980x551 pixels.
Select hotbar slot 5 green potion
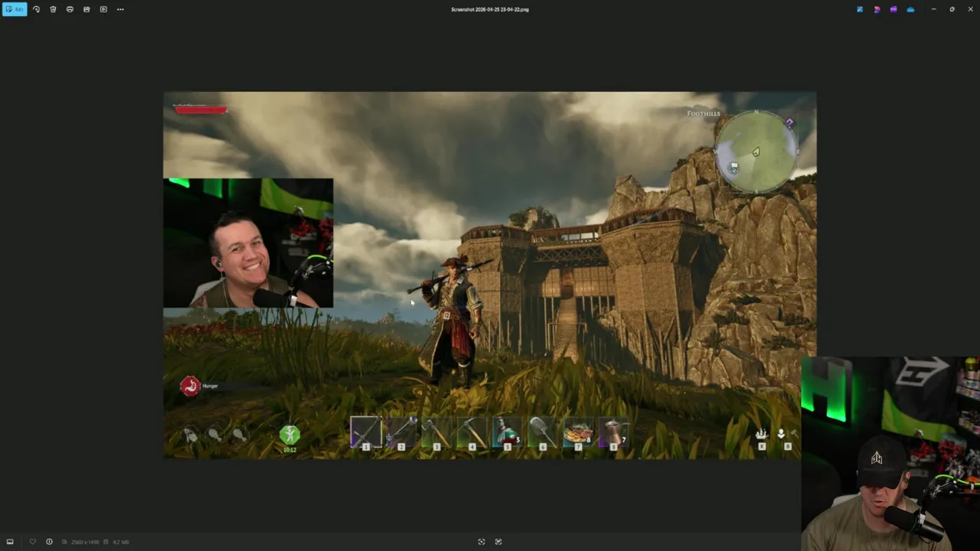tap(507, 433)
